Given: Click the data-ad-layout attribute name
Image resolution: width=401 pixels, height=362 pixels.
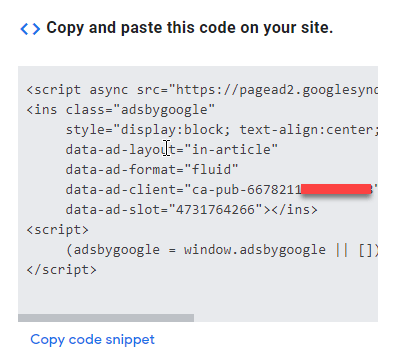Looking at the screenshot, I should click(x=120, y=150).
